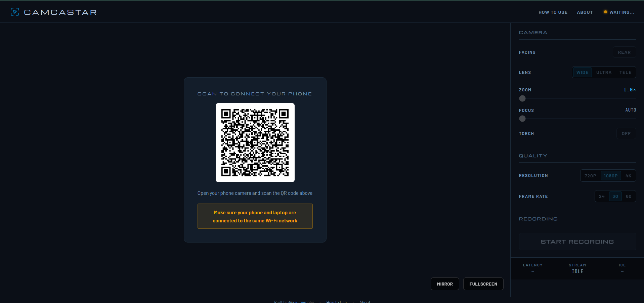
Task: Select the WIDE lens option
Action: [x=583, y=73]
